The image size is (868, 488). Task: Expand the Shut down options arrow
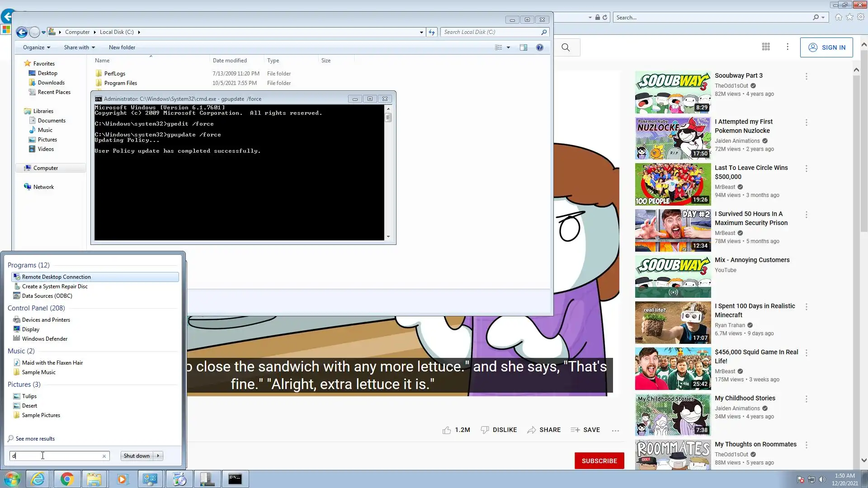point(158,456)
